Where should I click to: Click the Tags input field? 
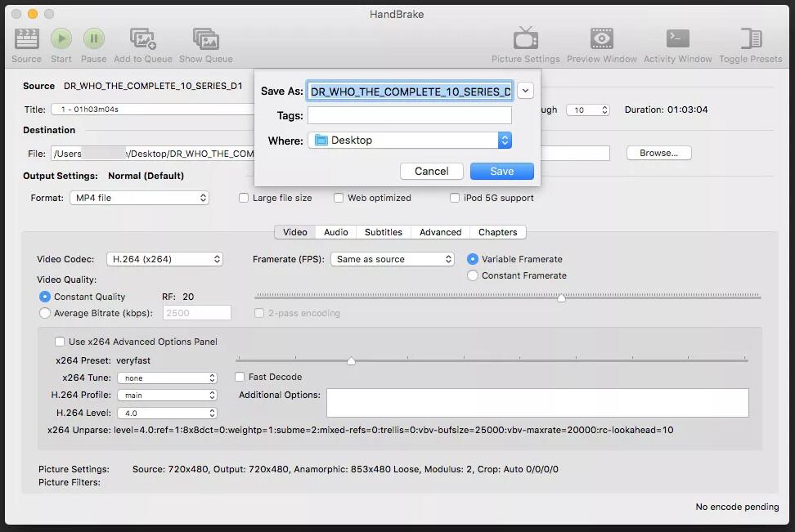410,115
